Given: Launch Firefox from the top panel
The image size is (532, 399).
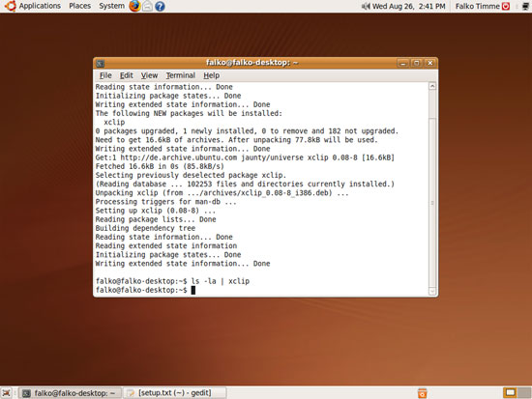Looking at the screenshot, I should (x=134, y=6).
